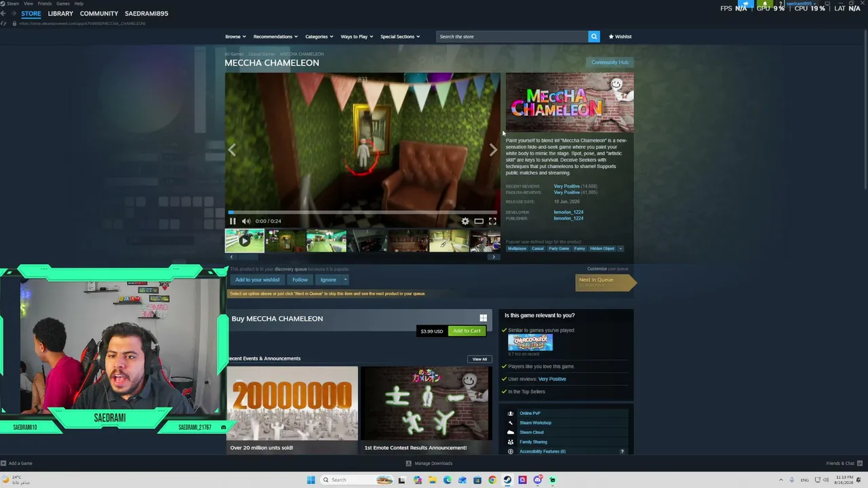The width and height of the screenshot is (868, 488).
Task: Click the Hidden Object tag
Action: [x=602, y=249]
